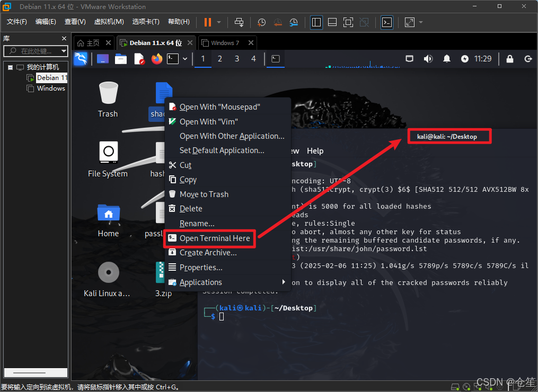Toggle the library sidebar view icon

coord(316,22)
